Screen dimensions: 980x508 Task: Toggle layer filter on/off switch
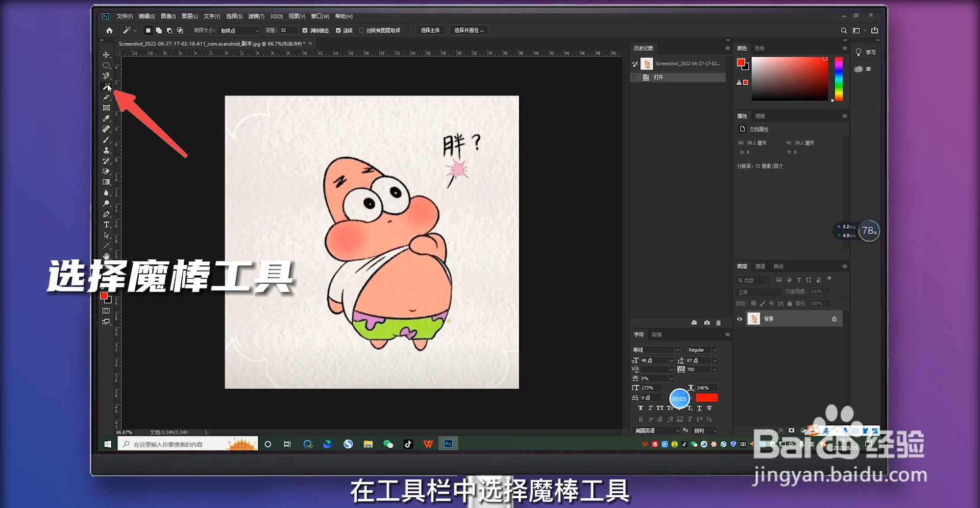[829, 279]
